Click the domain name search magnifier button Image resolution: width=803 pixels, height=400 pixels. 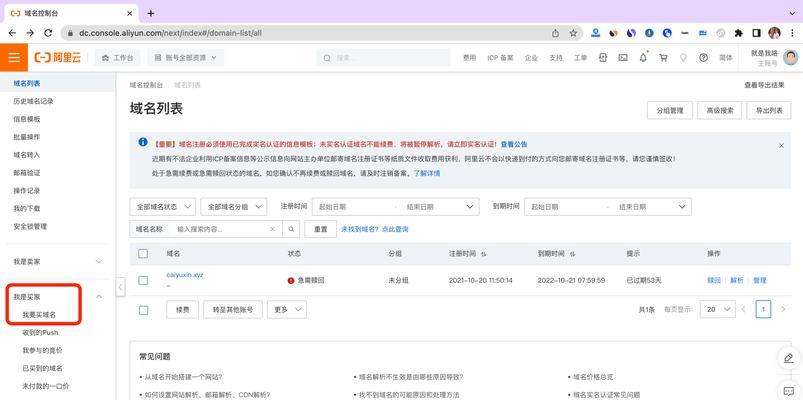point(291,229)
